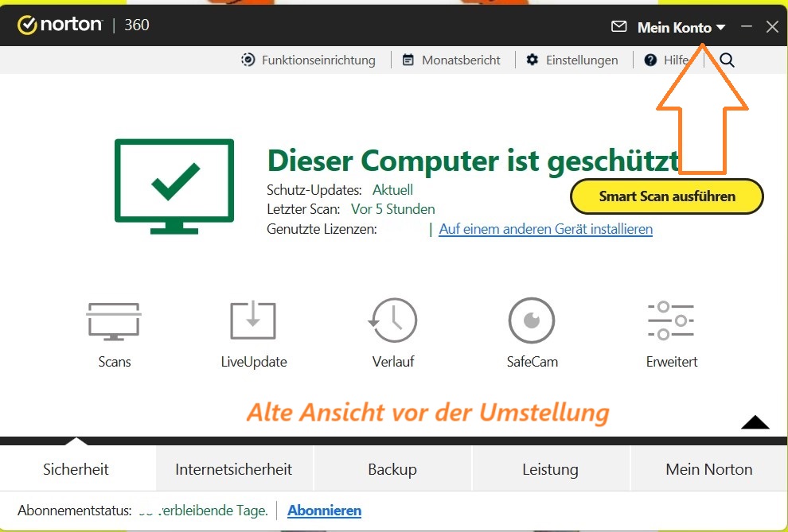
Task: Open the Verlauf history clock icon
Action: pos(392,320)
